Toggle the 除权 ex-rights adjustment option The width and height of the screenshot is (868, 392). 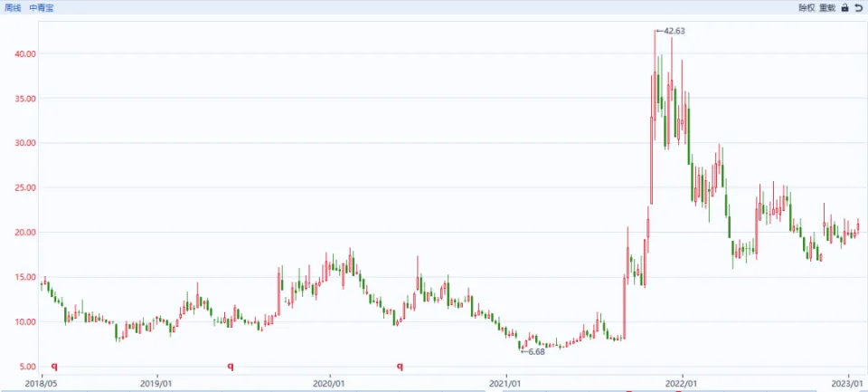point(806,7)
